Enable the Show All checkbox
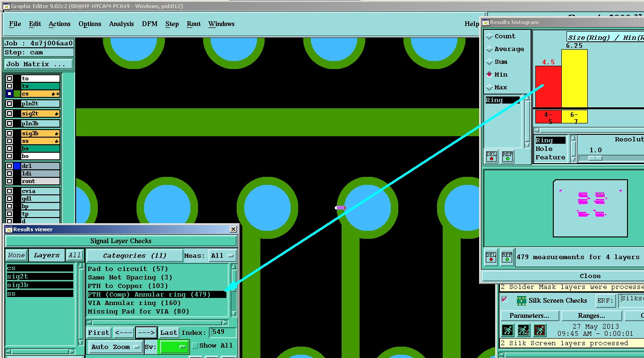The image size is (644, 358). (195, 346)
